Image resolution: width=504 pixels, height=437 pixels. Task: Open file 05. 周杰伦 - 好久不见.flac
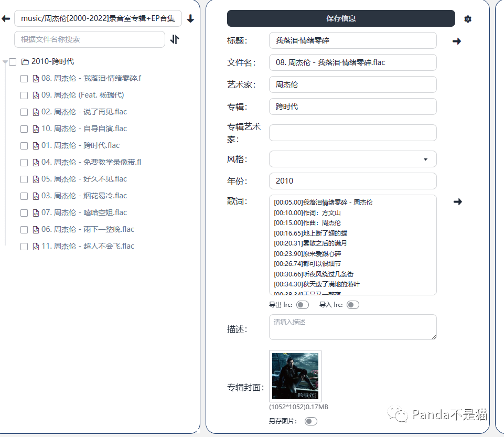84,179
